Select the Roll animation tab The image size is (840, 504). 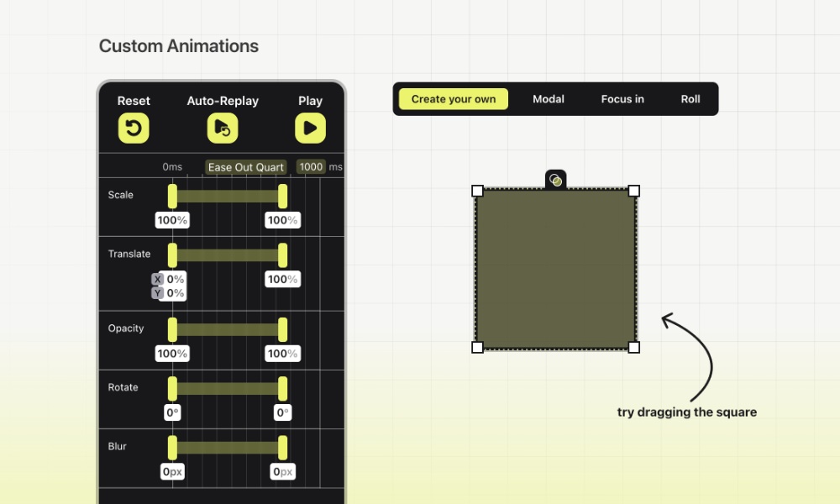point(690,98)
